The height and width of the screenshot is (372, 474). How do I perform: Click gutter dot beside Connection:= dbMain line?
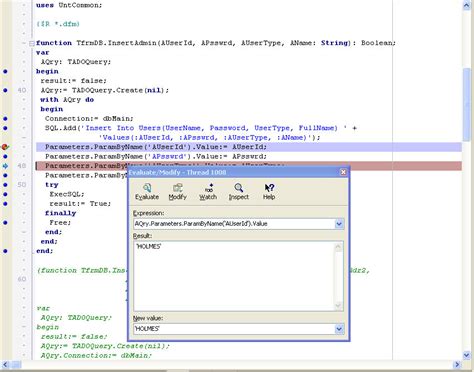(x=5, y=118)
